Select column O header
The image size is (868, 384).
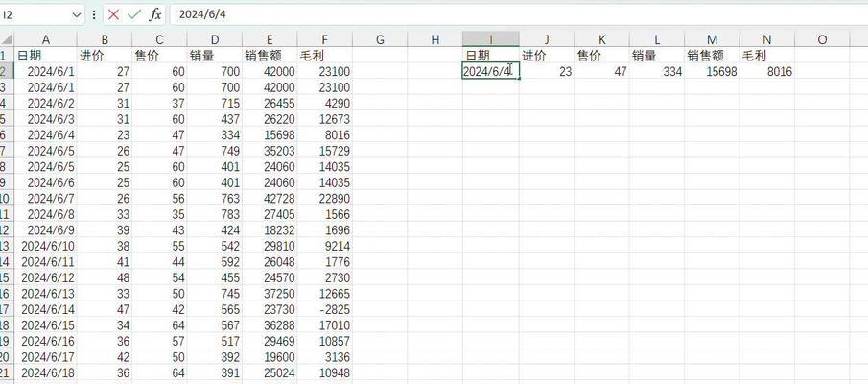pyautogui.click(x=822, y=39)
